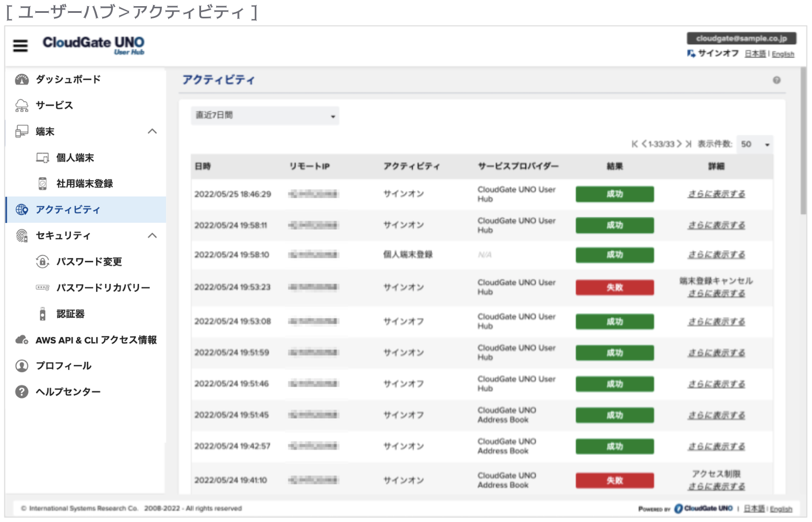
Task: Go to first page pagination arrow
Action: 635,144
